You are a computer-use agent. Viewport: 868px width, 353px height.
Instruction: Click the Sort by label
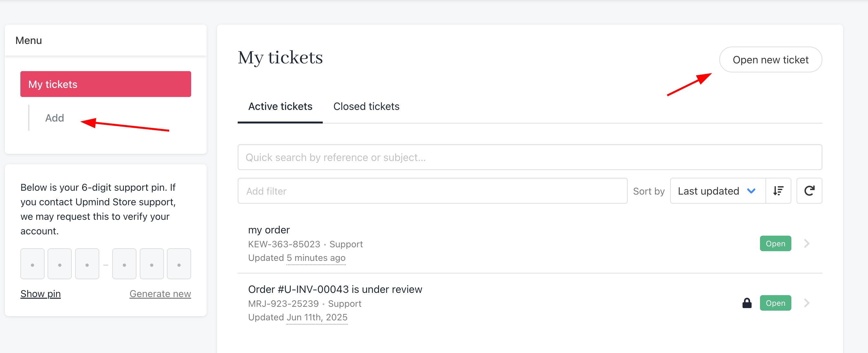(x=648, y=191)
